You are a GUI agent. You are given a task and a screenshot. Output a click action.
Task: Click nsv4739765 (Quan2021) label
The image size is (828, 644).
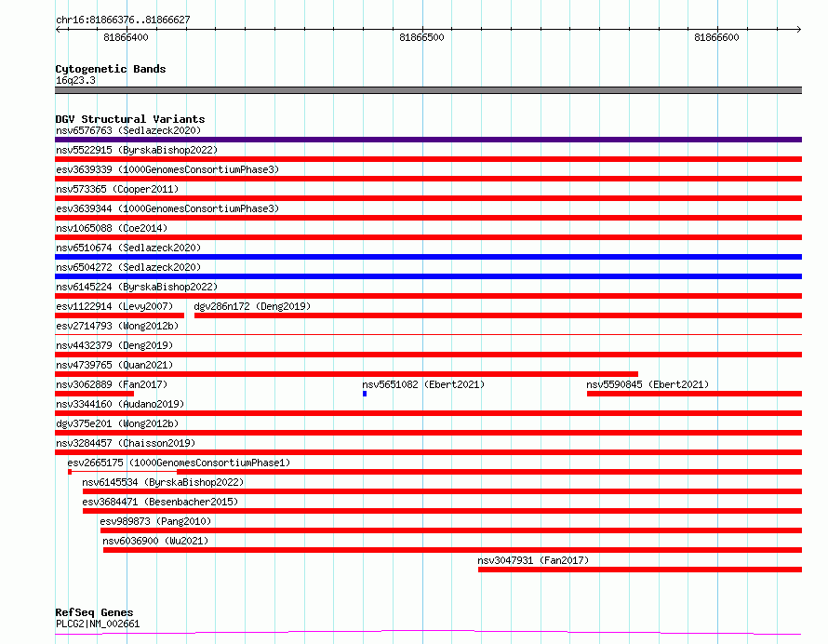(x=114, y=365)
